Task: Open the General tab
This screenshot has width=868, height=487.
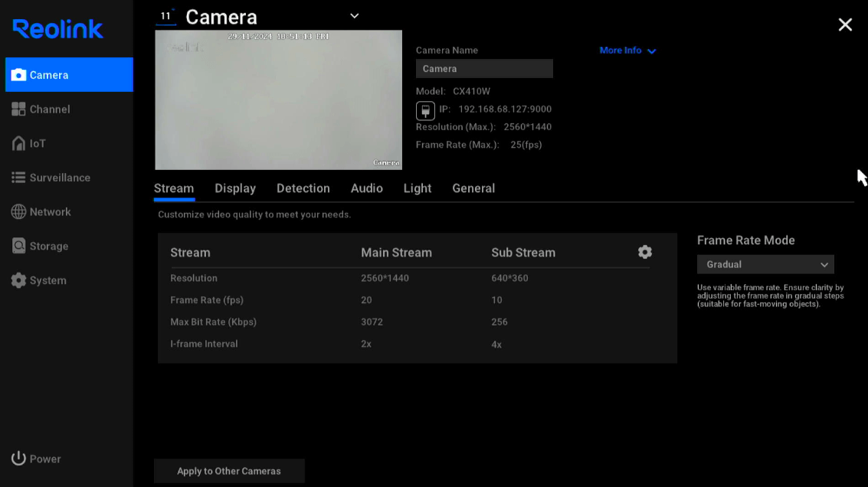Action: point(473,188)
